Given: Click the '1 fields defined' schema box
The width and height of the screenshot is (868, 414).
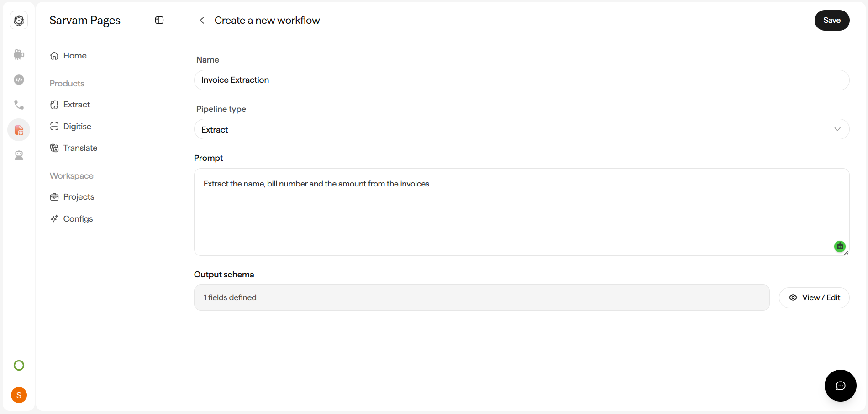Looking at the screenshot, I should point(482,297).
